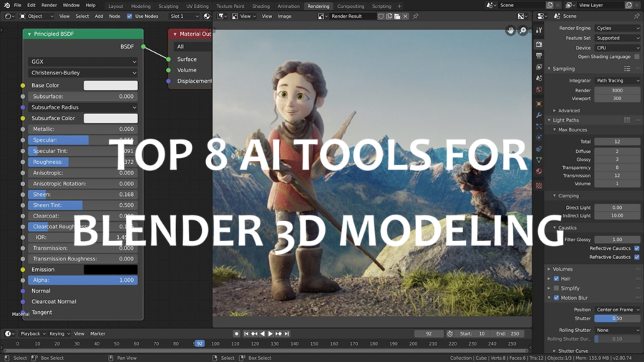Open the Object properties orange square icon
644x362 pixels.
point(539,104)
